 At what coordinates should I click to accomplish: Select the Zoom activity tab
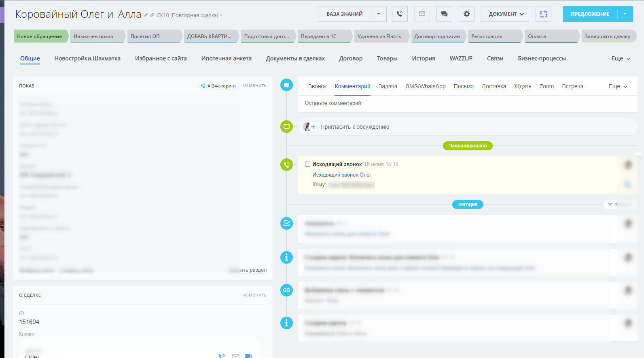pyautogui.click(x=547, y=86)
